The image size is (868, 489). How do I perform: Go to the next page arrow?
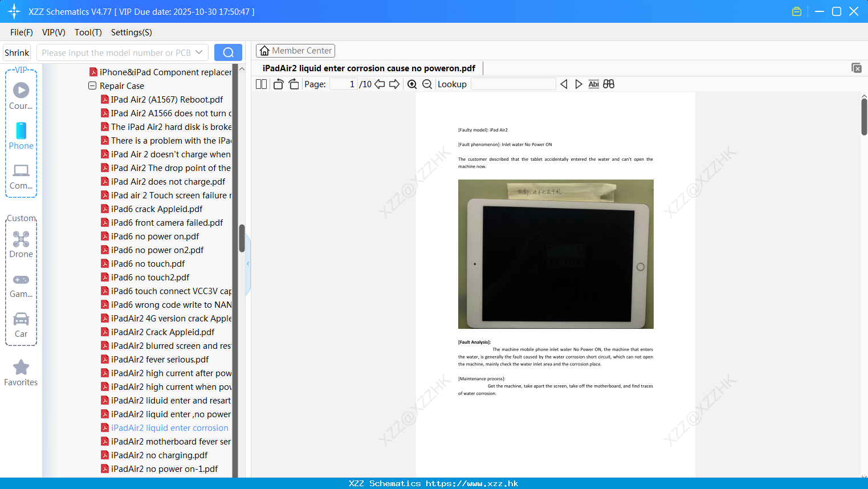(394, 84)
